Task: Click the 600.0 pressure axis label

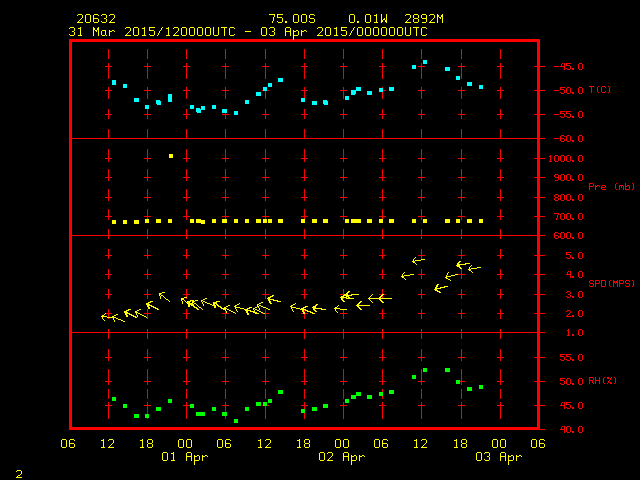Action: click(x=568, y=236)
